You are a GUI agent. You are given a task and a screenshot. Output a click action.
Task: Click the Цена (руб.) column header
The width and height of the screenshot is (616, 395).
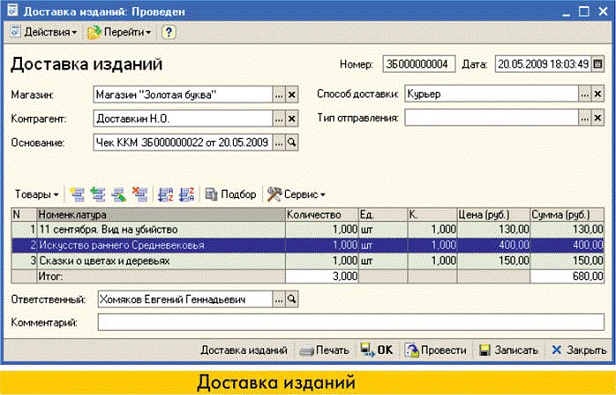(x=493, y=215)
